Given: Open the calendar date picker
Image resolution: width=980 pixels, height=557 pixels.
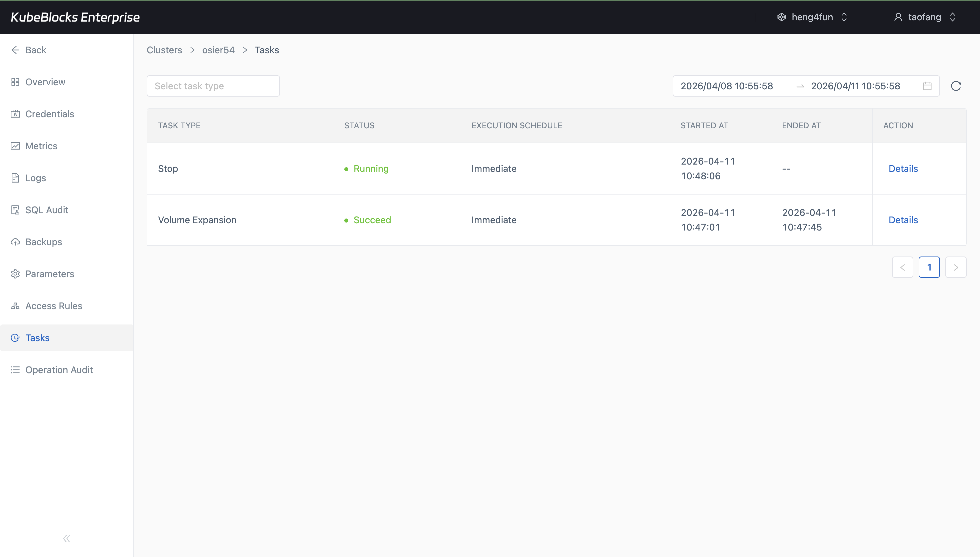Looking at the screenshot, I should (927, 86).
